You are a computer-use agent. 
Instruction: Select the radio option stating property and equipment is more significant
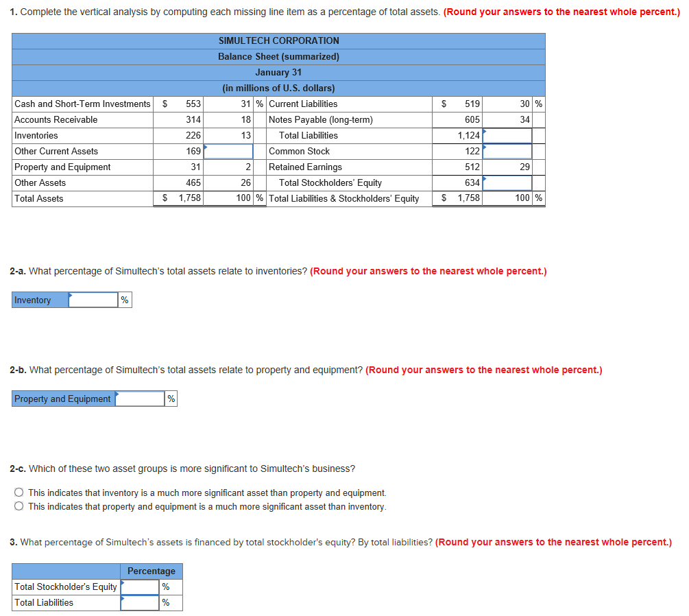pos(19,506)
